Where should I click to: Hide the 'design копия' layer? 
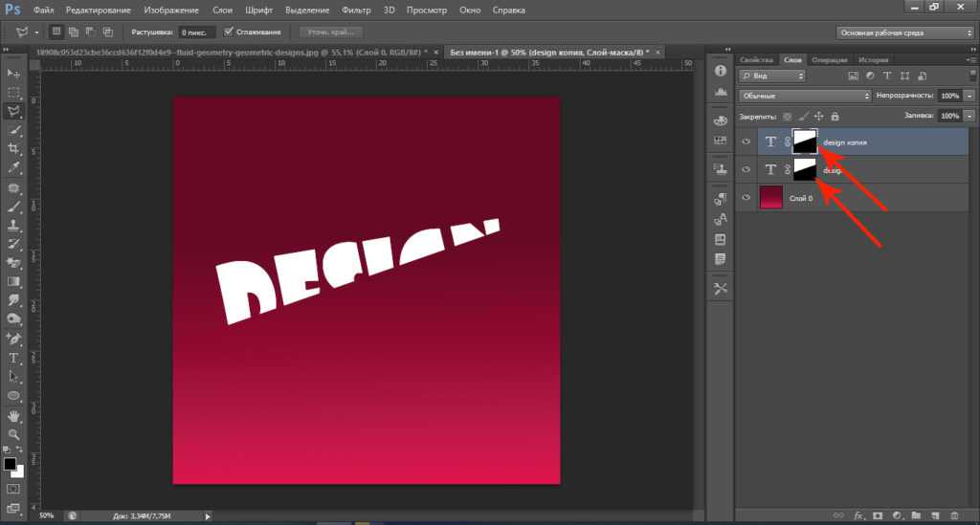[x=747, y=142]
